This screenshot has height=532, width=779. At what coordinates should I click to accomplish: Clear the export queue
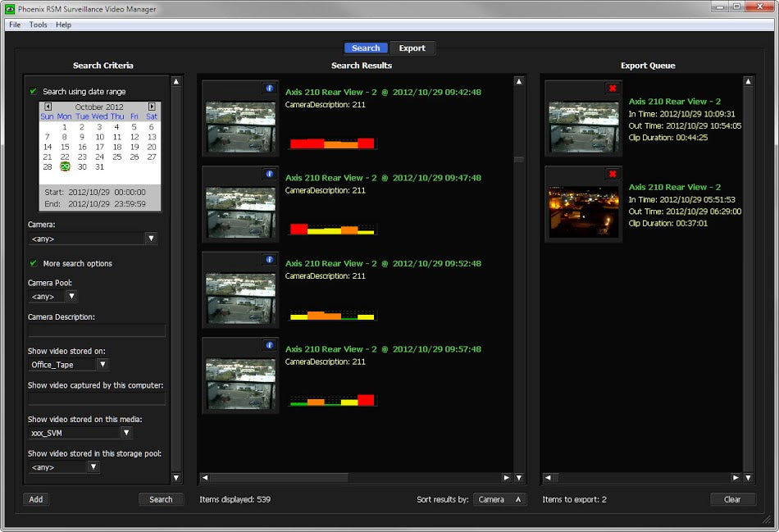(731, 499)
